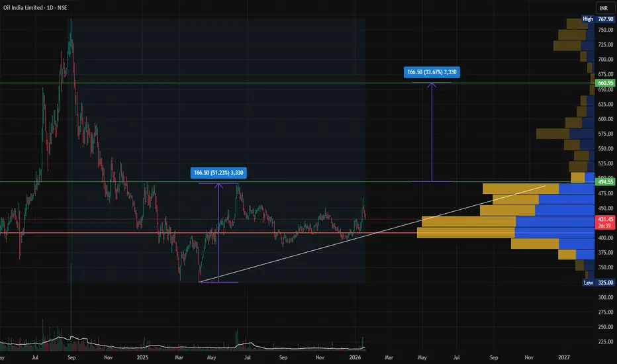Click the 2025 year label on time axis
The image size is (617, 364).
click(x=142, y=357)
